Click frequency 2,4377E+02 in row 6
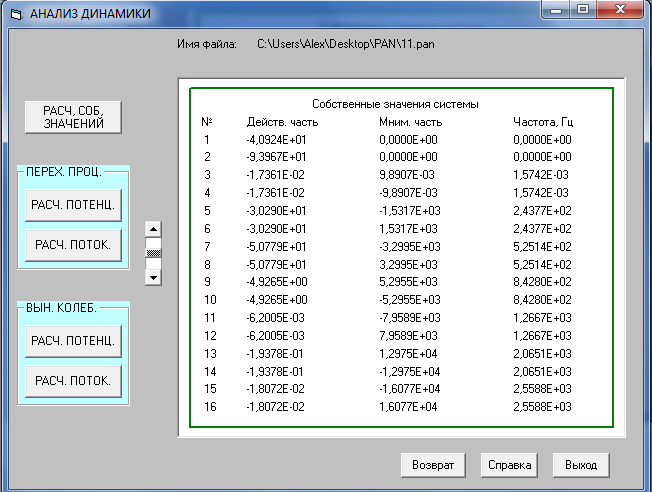 542,229
